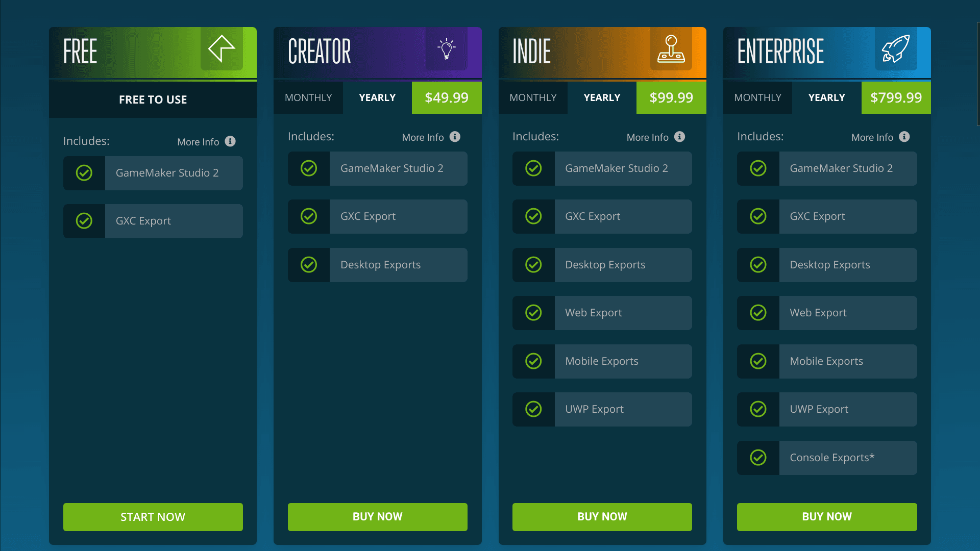
Task: Select the YEARLY tab on the INDIE plan
Action: (602, 97)
